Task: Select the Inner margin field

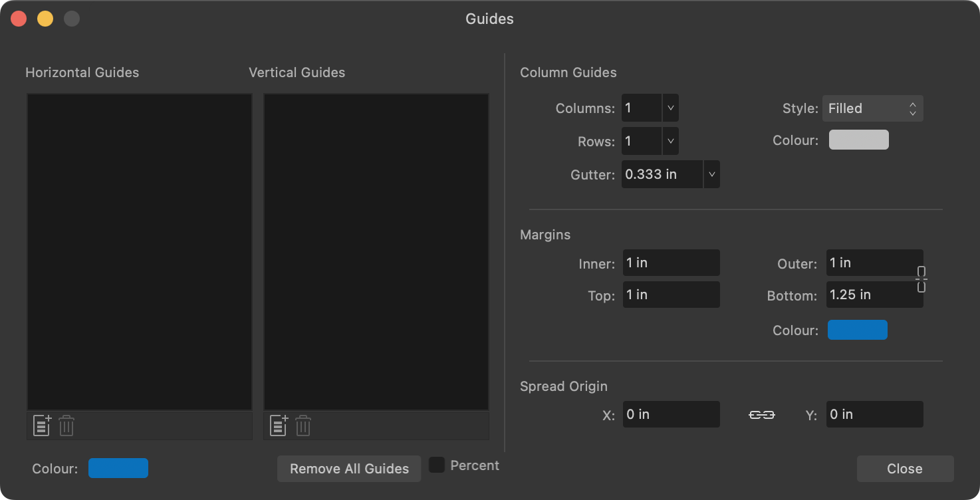Action: coord(671,263)
